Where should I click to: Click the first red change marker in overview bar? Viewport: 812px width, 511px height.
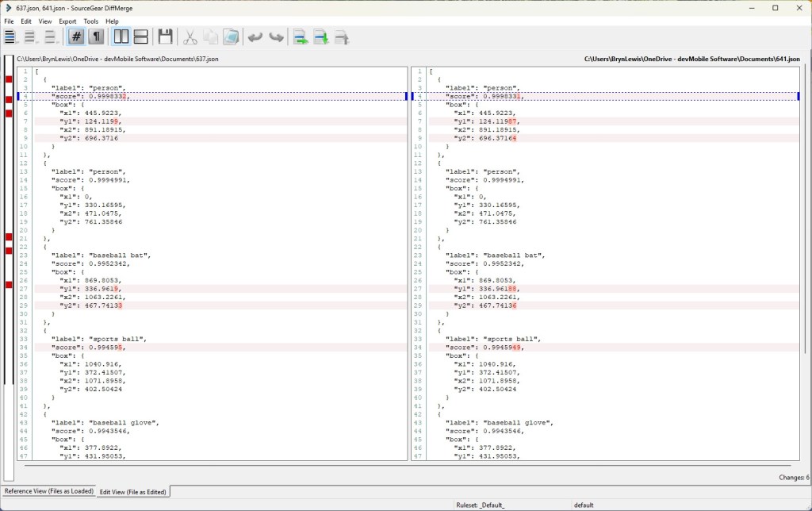click(9, 79)
